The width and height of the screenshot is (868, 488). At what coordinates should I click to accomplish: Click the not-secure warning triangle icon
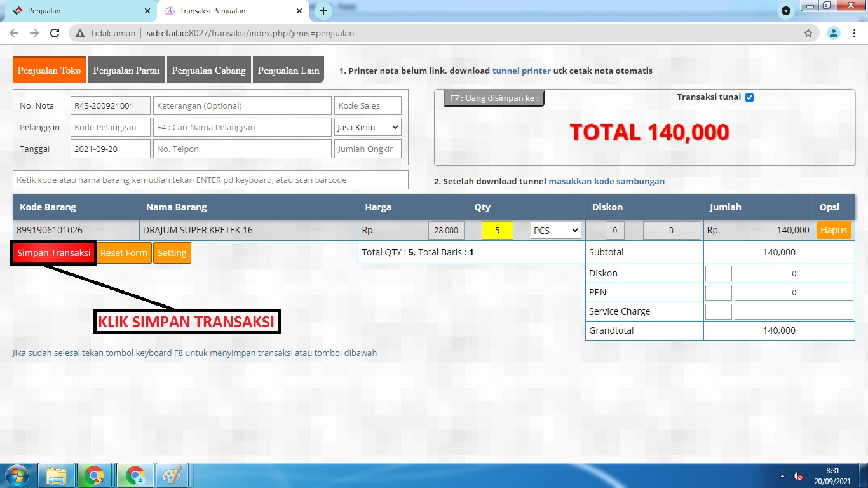(80, 33)
